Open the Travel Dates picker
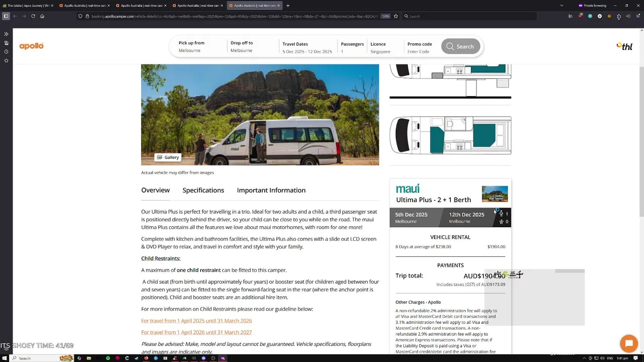Screen dimensions: 644x362 point(307,47)
